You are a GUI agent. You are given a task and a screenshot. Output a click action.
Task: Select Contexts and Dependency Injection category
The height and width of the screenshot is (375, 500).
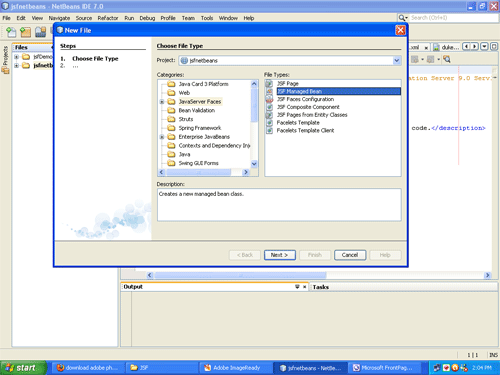click(x=214, y=146)
